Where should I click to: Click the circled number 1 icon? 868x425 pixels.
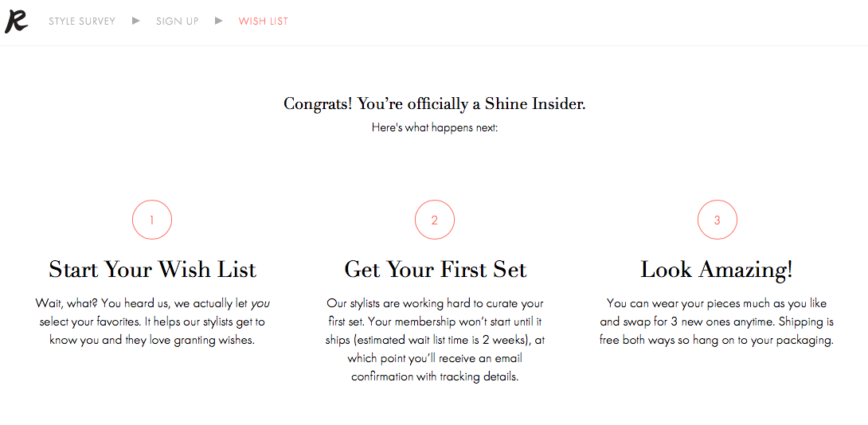tap(151, 220)
